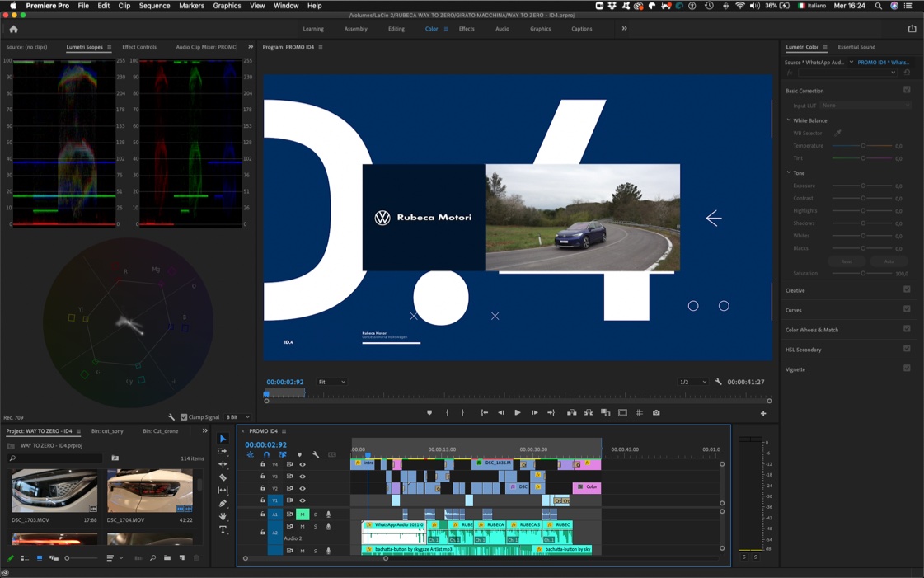Collapse the White Balance section
The image size is (924, 578).
[x=789, y=120]
